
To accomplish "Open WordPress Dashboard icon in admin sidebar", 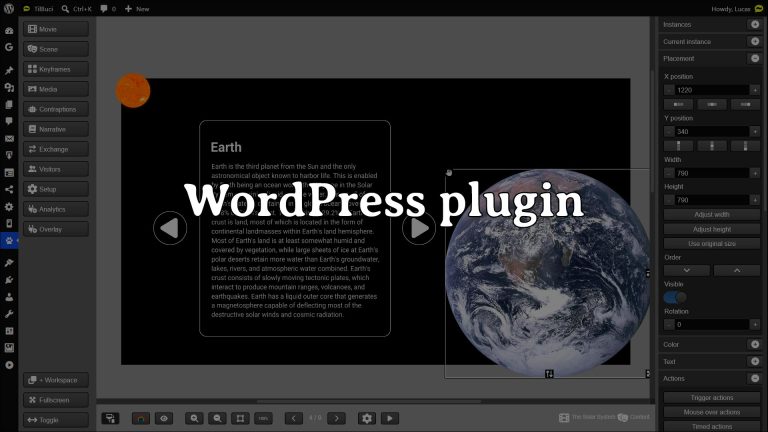I will [x=9, y=30].
